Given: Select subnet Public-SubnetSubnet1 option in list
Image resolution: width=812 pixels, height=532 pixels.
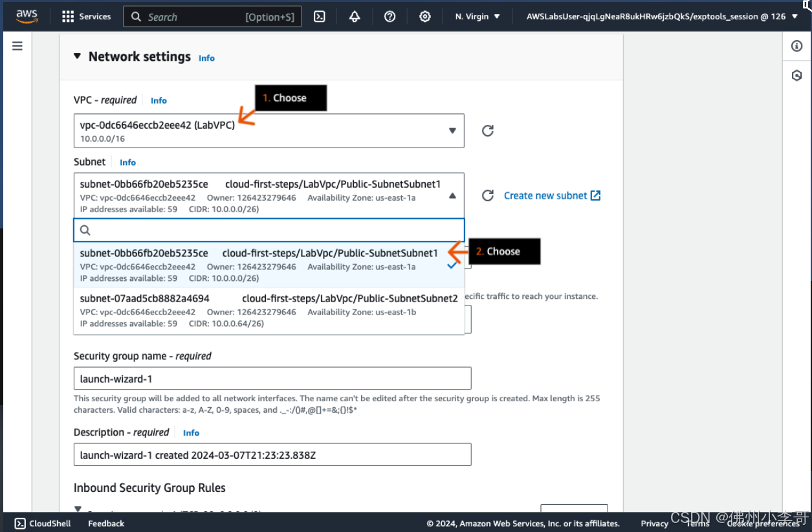Looking at the screenshot, I should pos(259,265).
